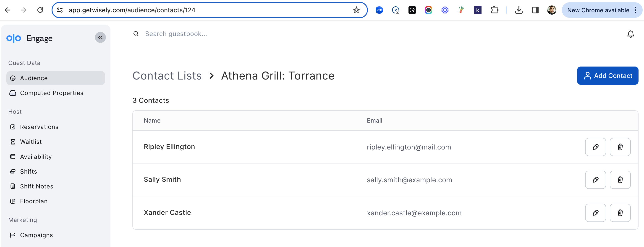Open the Extensions puzzle menu
This screenshot has height=247, width=644.
click(x=494, y=10)
